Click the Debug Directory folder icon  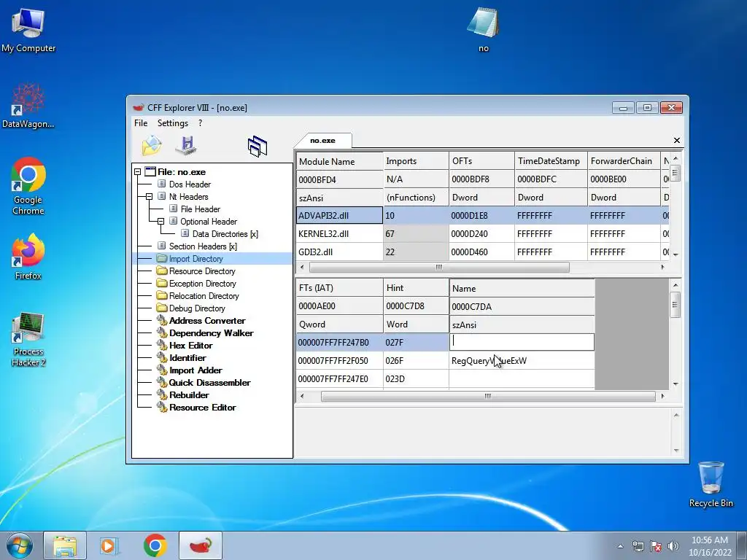coord(162,308)
